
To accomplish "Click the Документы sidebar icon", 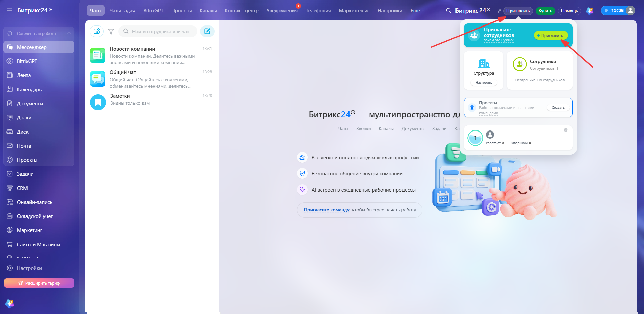I will pyautogui.click(x=10, y=103).
